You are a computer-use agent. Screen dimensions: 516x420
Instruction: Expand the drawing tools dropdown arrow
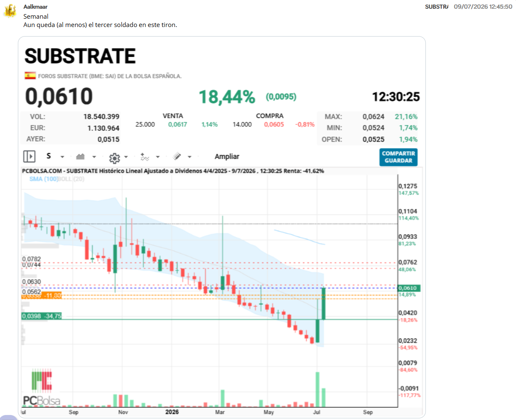189,157
